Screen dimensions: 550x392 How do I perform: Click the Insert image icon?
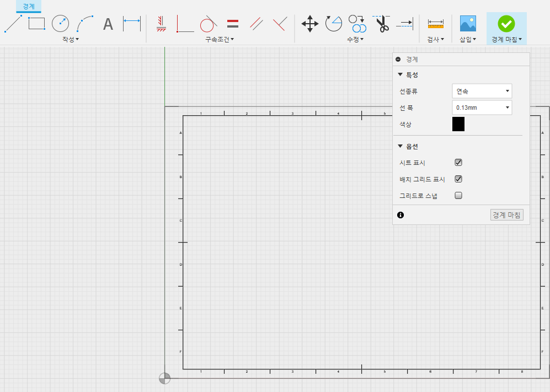click(468, 24)
